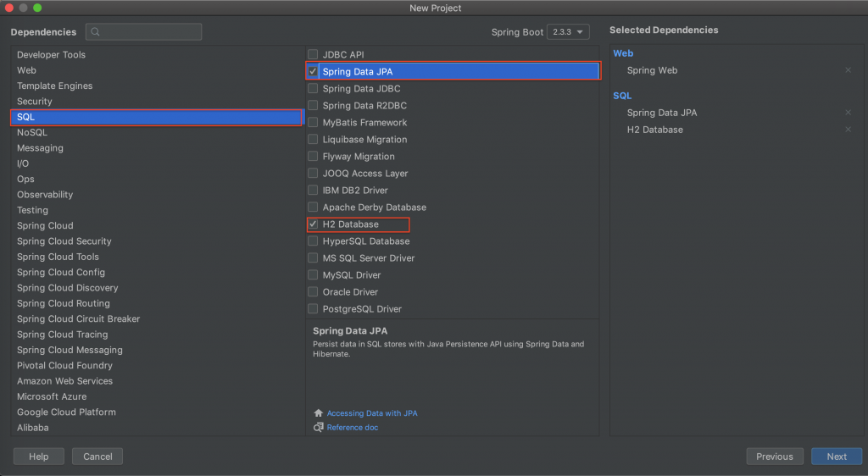Enable the MySQL Driver checkbox
This screenshot has height=476, width=868.
(314, 275)
